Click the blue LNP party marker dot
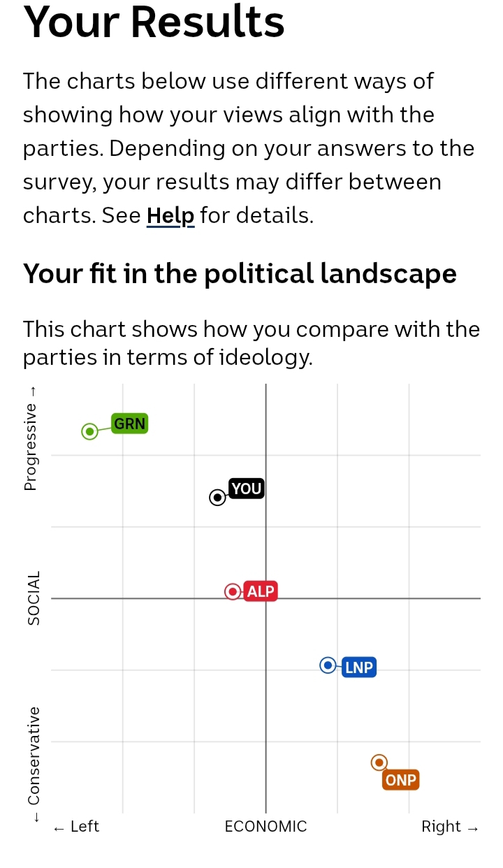 click(x=328, y=665)
